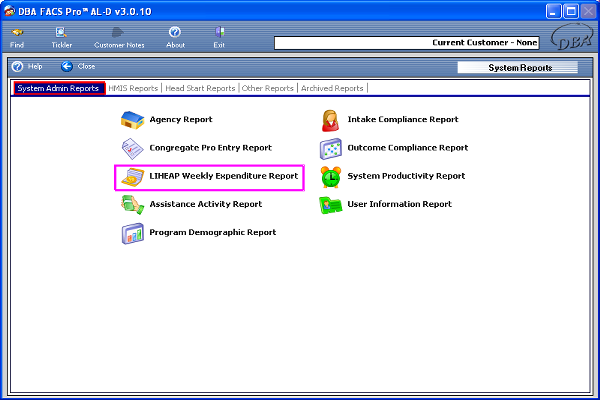Select the Head Start Reports tab
This screenshot has width=600, height=400.
[x=200, y=88]
